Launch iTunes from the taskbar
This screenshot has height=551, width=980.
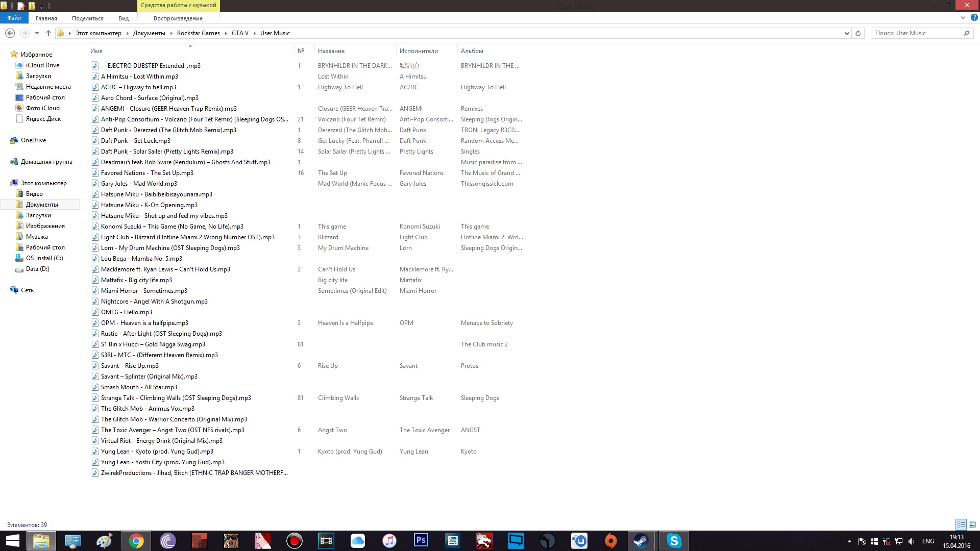pos(389,541)
